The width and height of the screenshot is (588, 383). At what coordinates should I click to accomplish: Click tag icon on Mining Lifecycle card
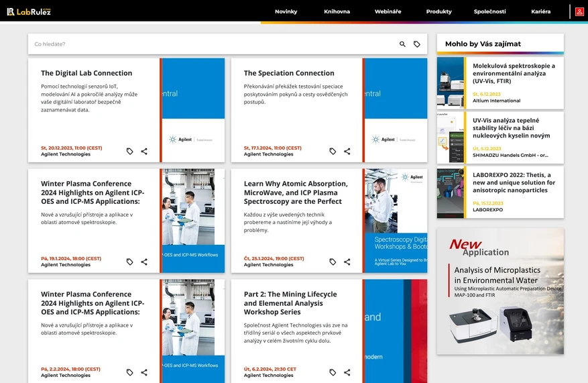333,372
